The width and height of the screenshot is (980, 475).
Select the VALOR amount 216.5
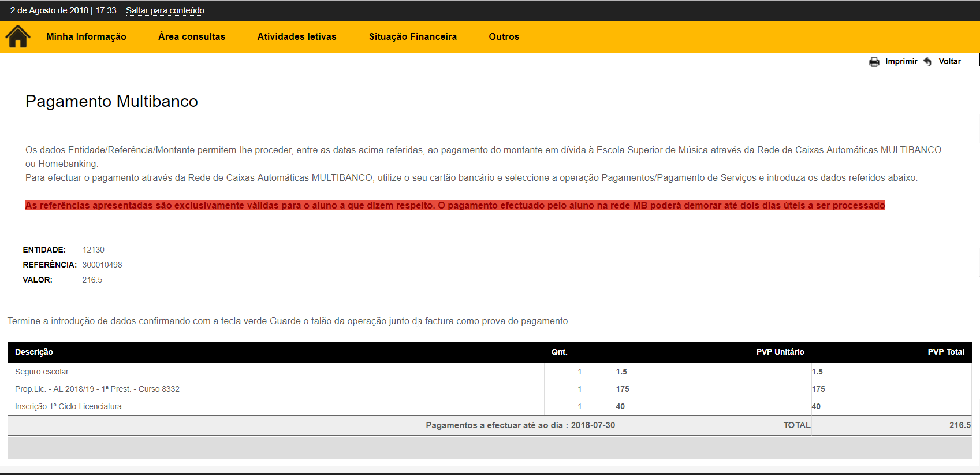pyautogui.click(x=92, y=280)
